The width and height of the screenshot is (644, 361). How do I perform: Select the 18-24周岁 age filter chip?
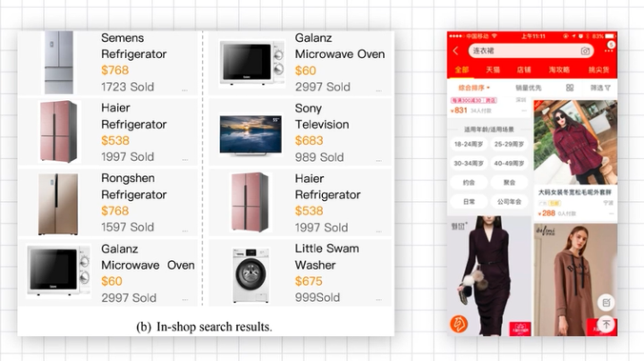(469, 145)
